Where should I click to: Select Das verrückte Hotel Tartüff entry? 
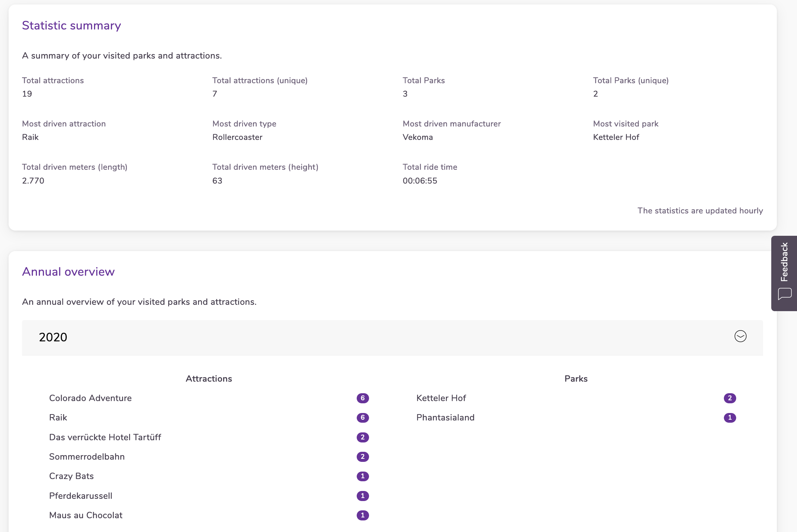tap(105, 437)
